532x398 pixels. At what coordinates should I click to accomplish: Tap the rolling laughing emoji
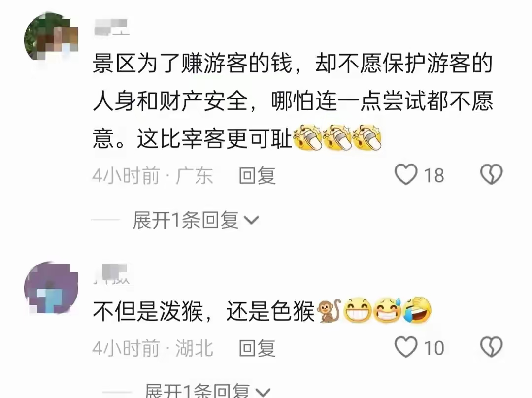(417, 310)
